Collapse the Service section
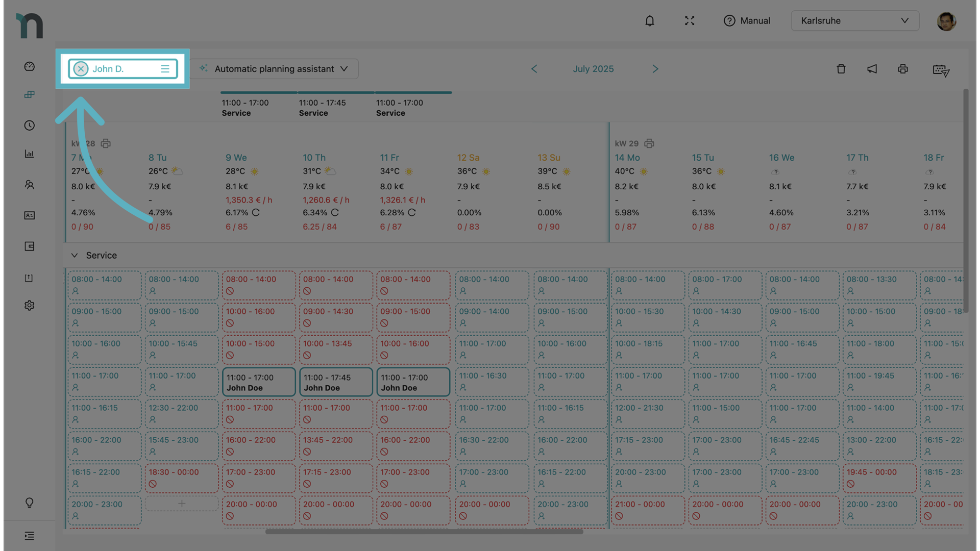This screenshot has width=980, height=551. tap(75, 255)
